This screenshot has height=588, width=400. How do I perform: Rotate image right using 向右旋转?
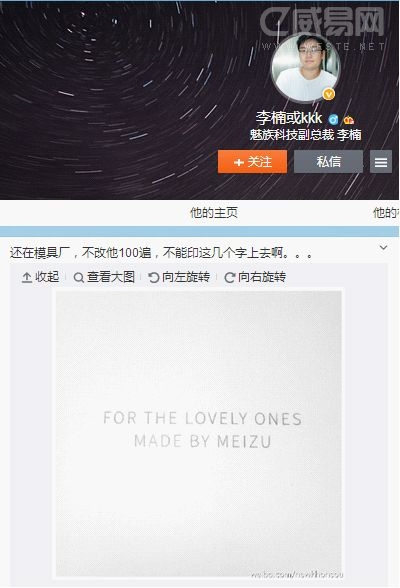[x=255, y=277]
